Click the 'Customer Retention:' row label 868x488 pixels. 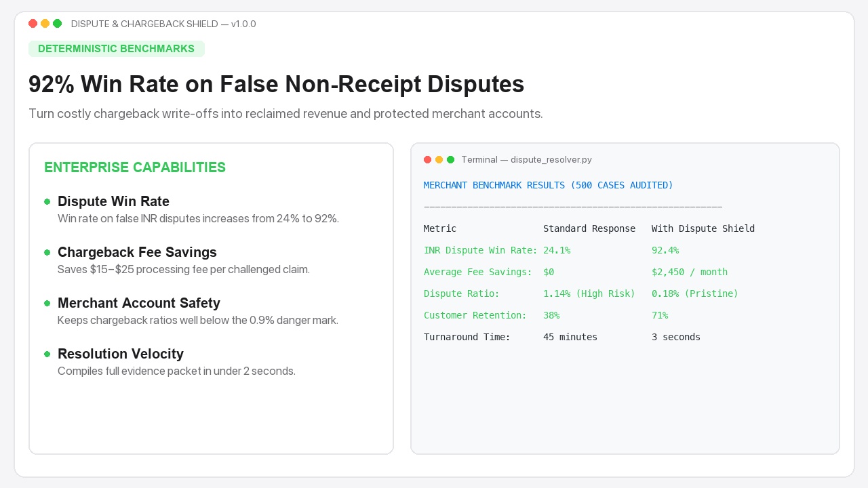(475, 315)
